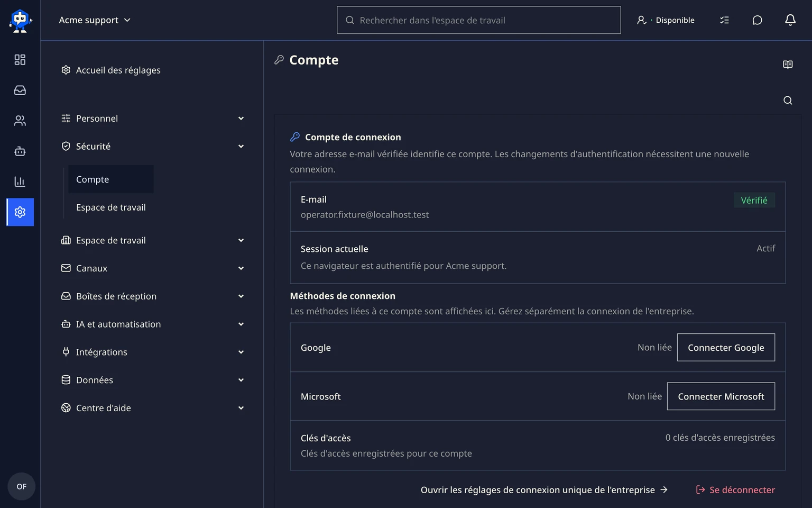Expand the Personnel section
The width and height of the screenshot is (812, 508).
pos(153,119)
